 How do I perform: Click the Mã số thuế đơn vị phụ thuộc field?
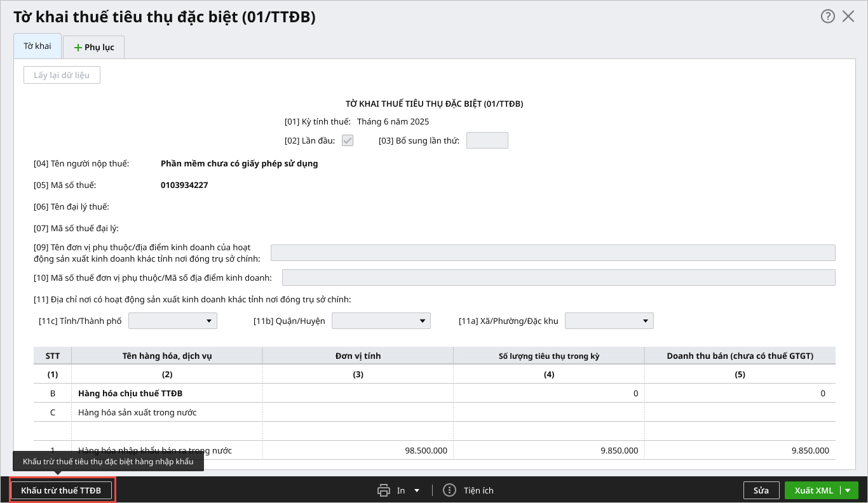tap(558, 278)
